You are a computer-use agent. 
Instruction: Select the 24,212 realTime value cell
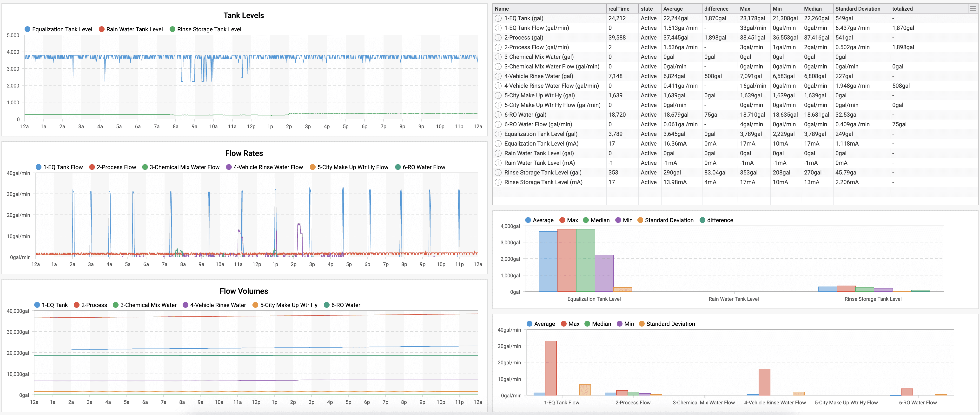coord(622,18)
